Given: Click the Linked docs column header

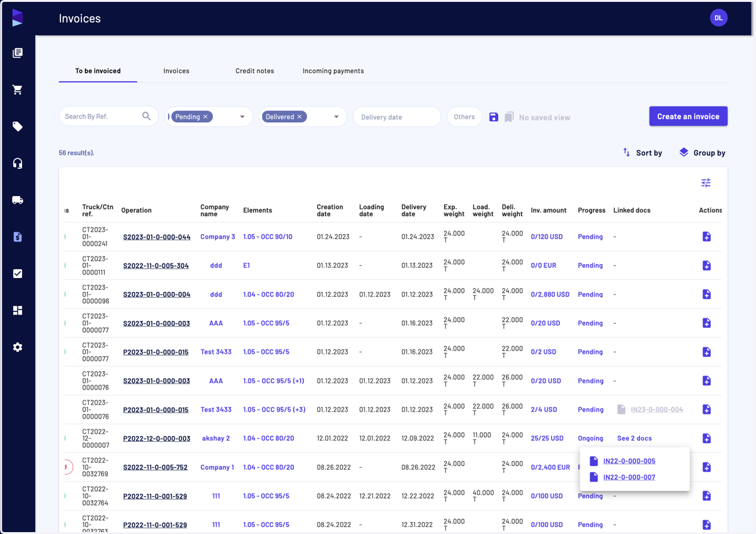Looking at the screenshot, I should tap(632, 211).
